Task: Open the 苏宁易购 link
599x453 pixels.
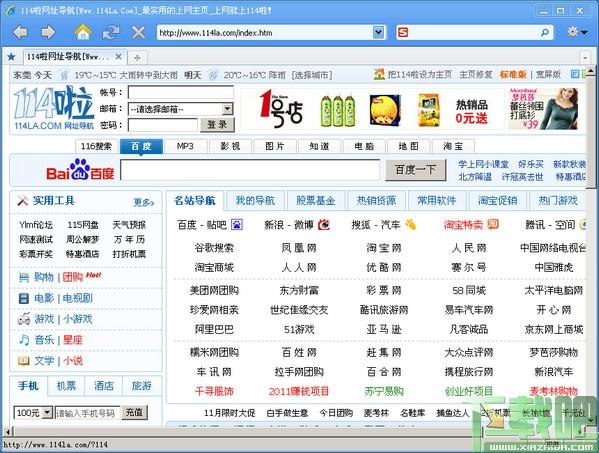Action: point(384,391)
